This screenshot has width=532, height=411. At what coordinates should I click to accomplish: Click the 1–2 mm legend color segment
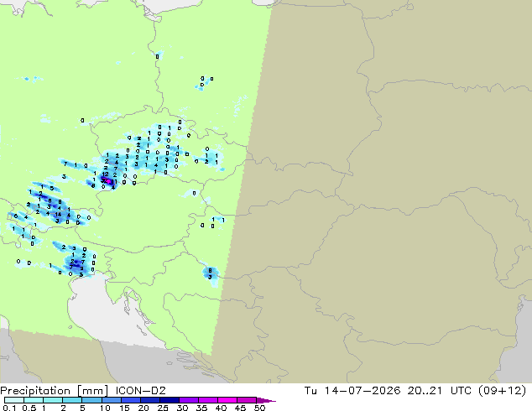[53, 400]
